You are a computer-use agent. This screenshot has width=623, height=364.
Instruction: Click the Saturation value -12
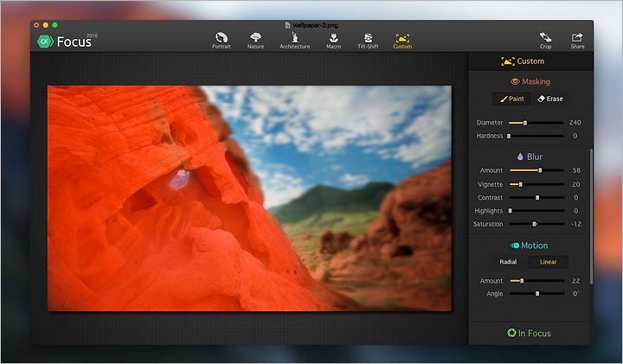click(576, 224)
